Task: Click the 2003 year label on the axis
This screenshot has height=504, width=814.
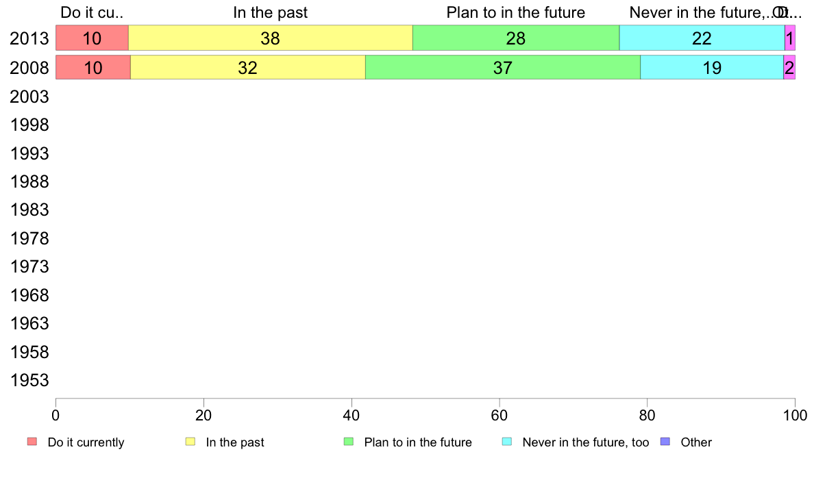Action: [x=29, y=97]
